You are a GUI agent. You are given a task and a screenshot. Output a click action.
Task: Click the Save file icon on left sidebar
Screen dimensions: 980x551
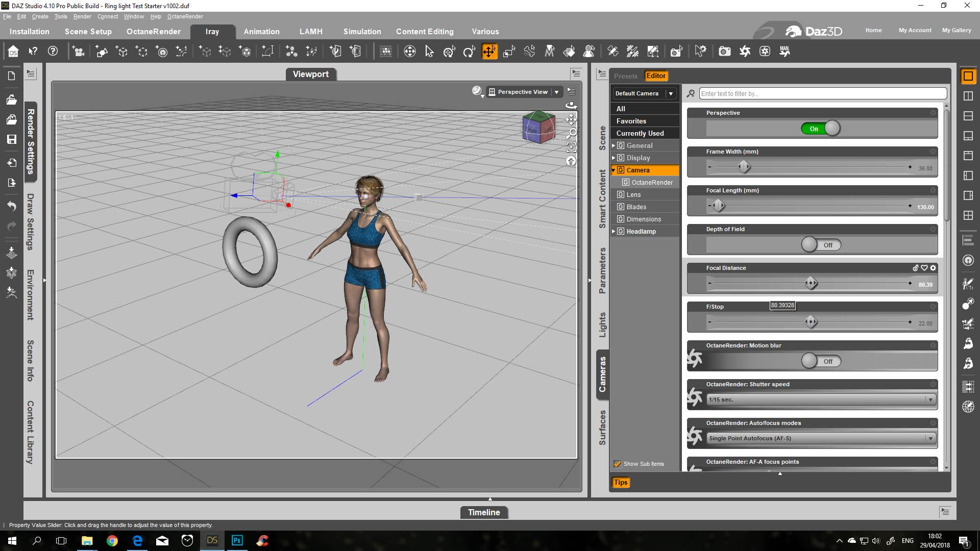[x=12, y=139]
